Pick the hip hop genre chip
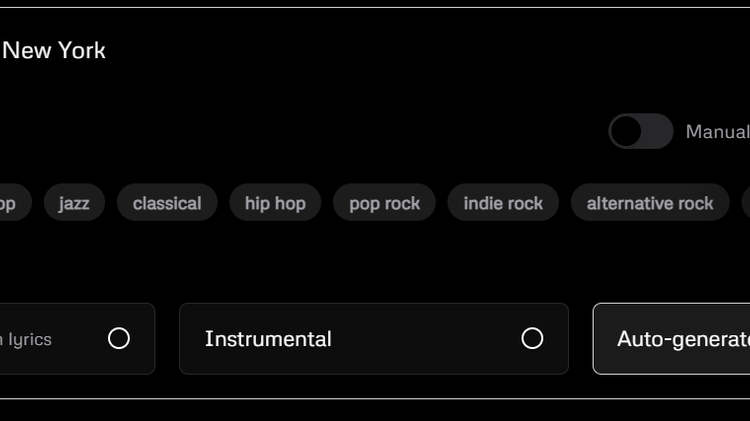 click(275, 203)
